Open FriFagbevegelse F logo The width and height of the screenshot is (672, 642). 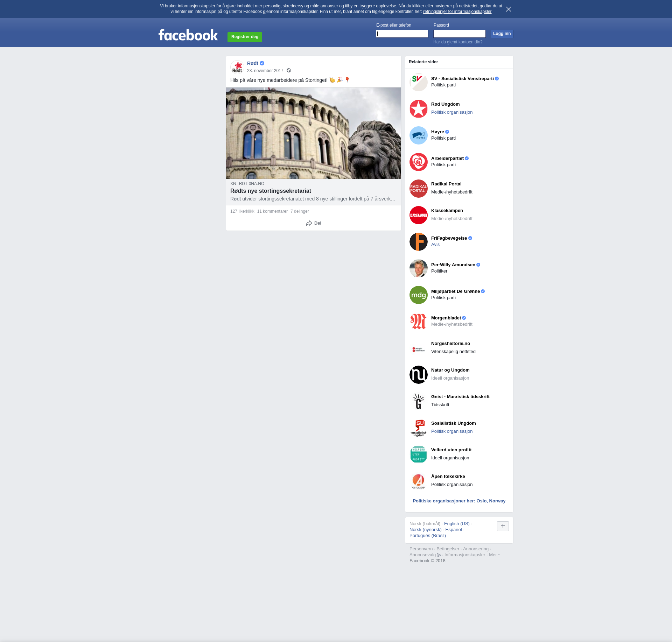(x=419, y=242)
